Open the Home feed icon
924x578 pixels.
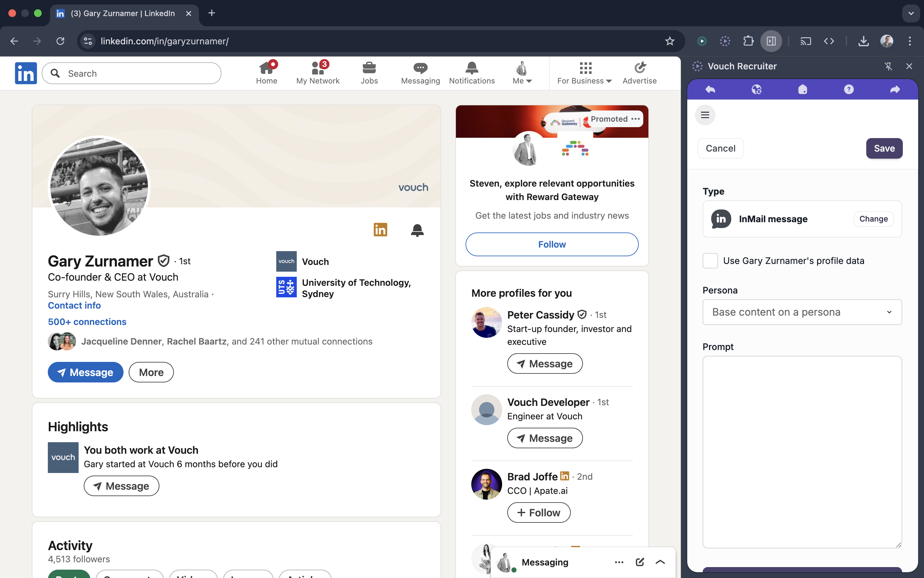[267, 73]
